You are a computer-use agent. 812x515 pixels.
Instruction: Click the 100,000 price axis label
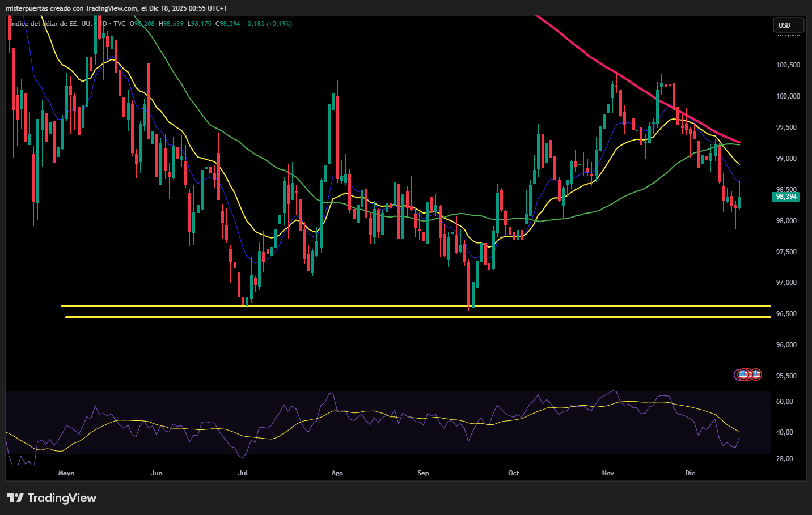(x=788, y=96)
